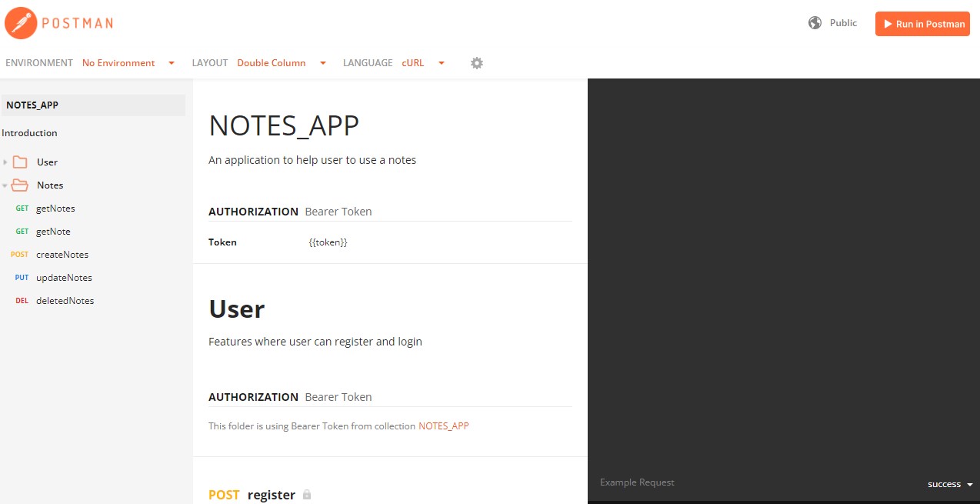This screenshot has width=980, height=504.
Task: Click the POSTMAN wordmark text
Action: pyautogui.click(x=77, y=23)
